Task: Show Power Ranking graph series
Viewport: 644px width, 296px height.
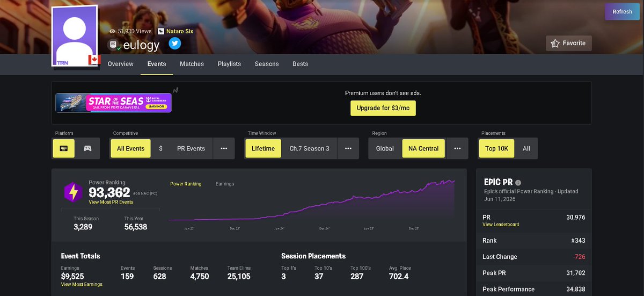Action: (186, 184)
